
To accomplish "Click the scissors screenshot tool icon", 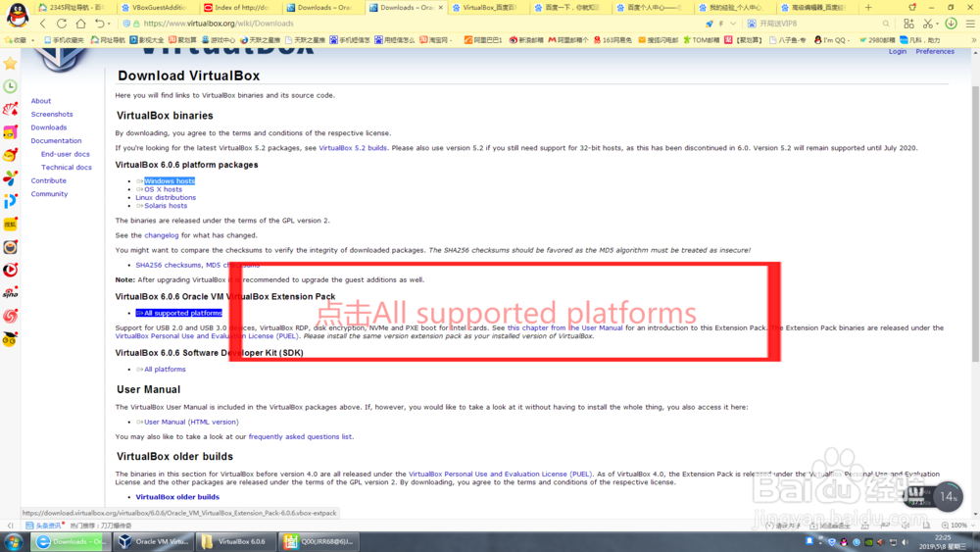I will (x=927, y=24).
